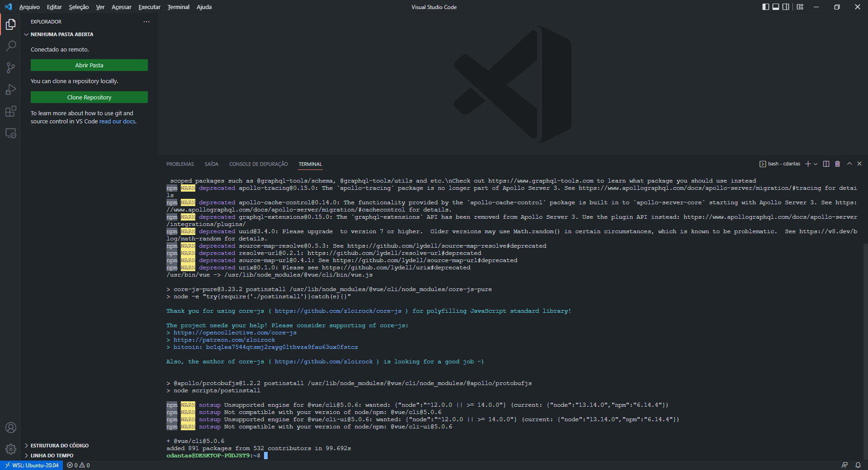
Task: Click the Clone Repository button
Action: point(89,97)
